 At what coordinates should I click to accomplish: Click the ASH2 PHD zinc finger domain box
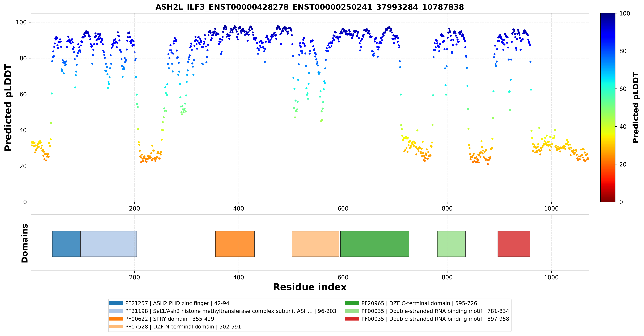pos(66,244)
